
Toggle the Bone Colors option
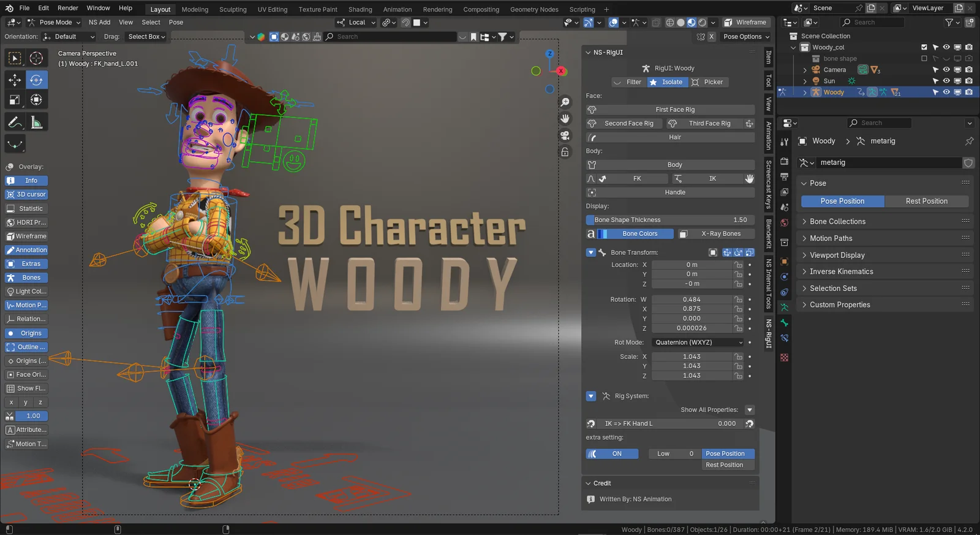(639, 233)
